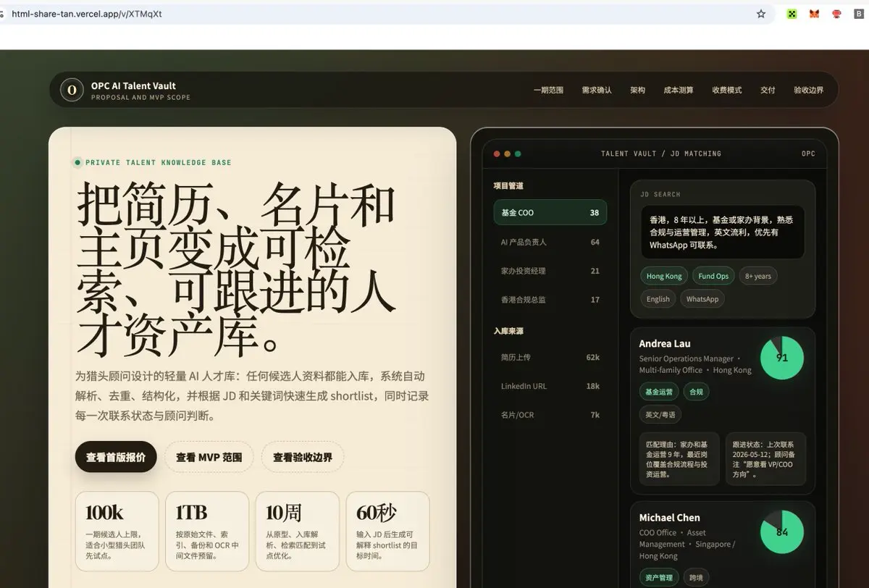Click the red dot in Talent Vault window

point(497,154)
